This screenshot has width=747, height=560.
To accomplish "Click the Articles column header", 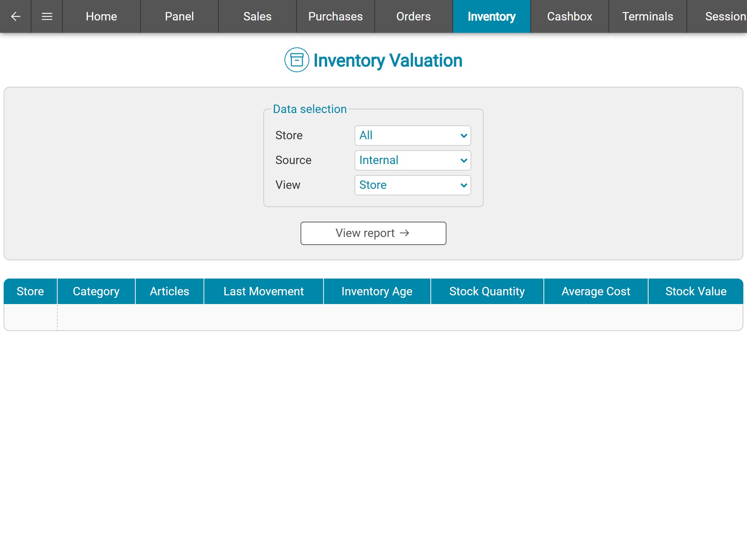I will (x=170, y=291).
